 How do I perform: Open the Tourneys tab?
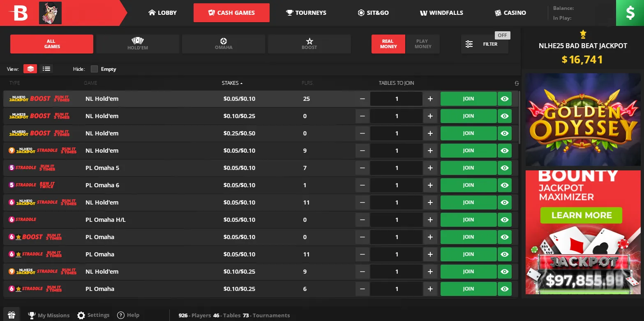pyautogui.click(x=306, y=13)
